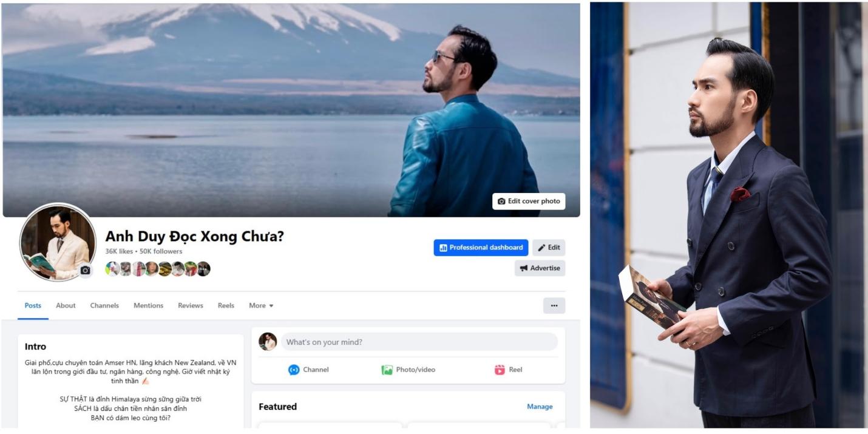The height and width of the screenshot is (434, 868).
Task: Open the Channels tab
Action: pos(104,305)
